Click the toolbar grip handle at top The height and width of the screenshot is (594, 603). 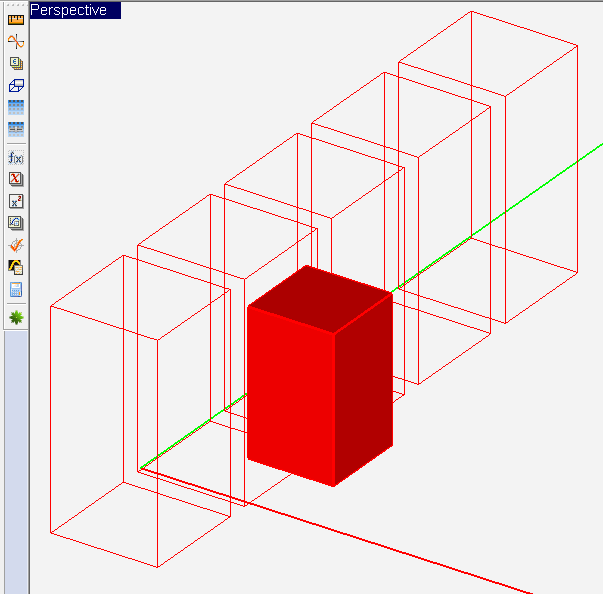tap(16, 6)
